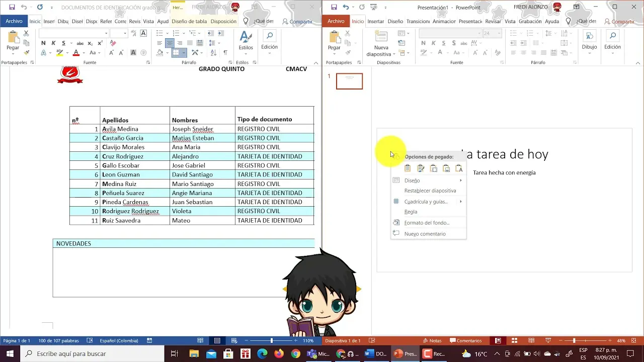644x362 pixels.
Task: Click the Windows Start button
Action: coord(10,354)
